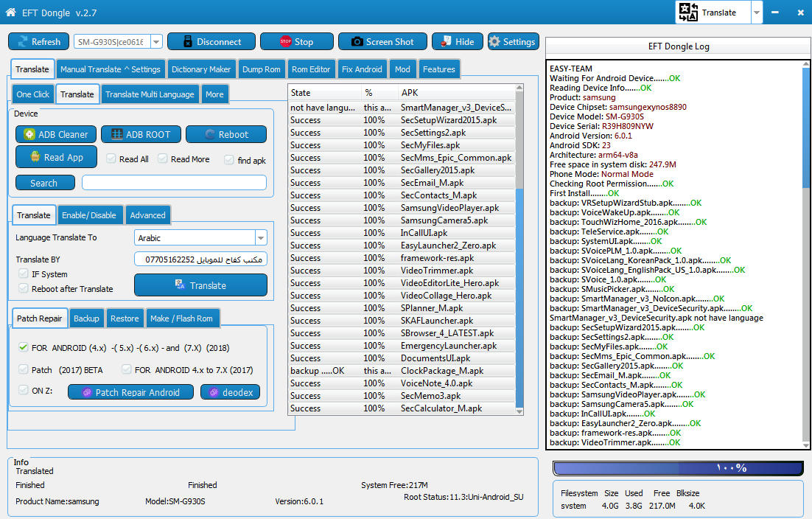Toggle the ON Z: checkbox
The height and width of the screenshot is (519, 812).
23,390
